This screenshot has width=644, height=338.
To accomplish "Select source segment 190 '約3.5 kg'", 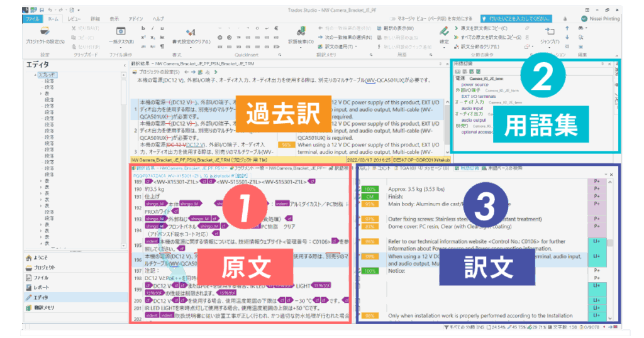I will click(x=155, y=189).
